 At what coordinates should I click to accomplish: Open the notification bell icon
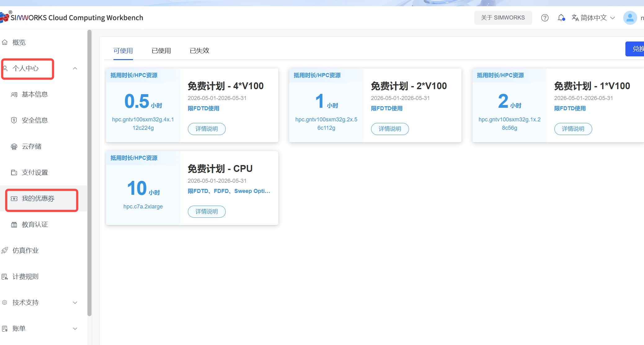(561, 18)
